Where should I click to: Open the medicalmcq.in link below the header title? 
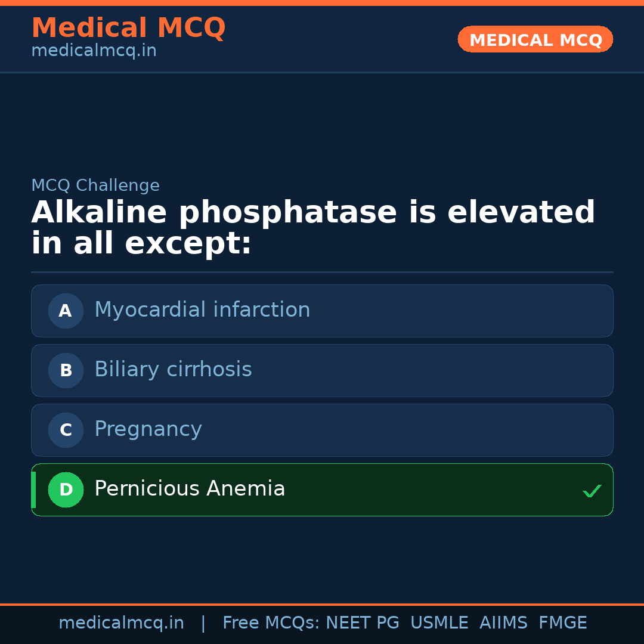(94, 51)
